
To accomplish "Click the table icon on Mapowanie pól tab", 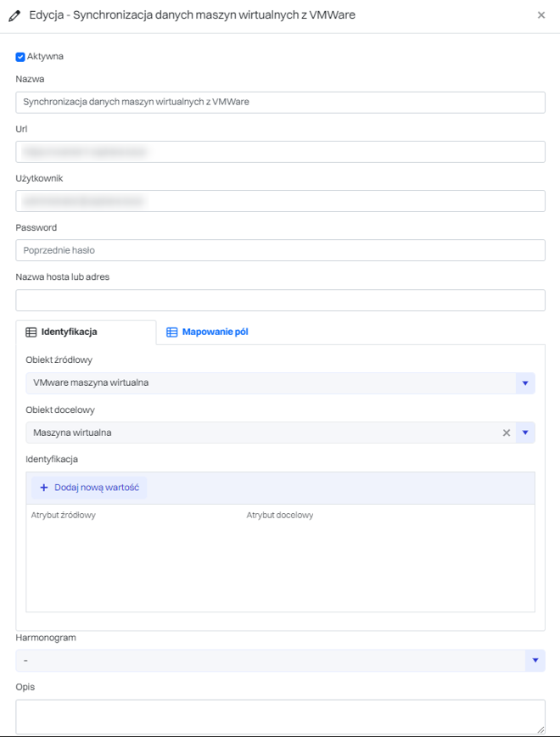I will (172, 332).
